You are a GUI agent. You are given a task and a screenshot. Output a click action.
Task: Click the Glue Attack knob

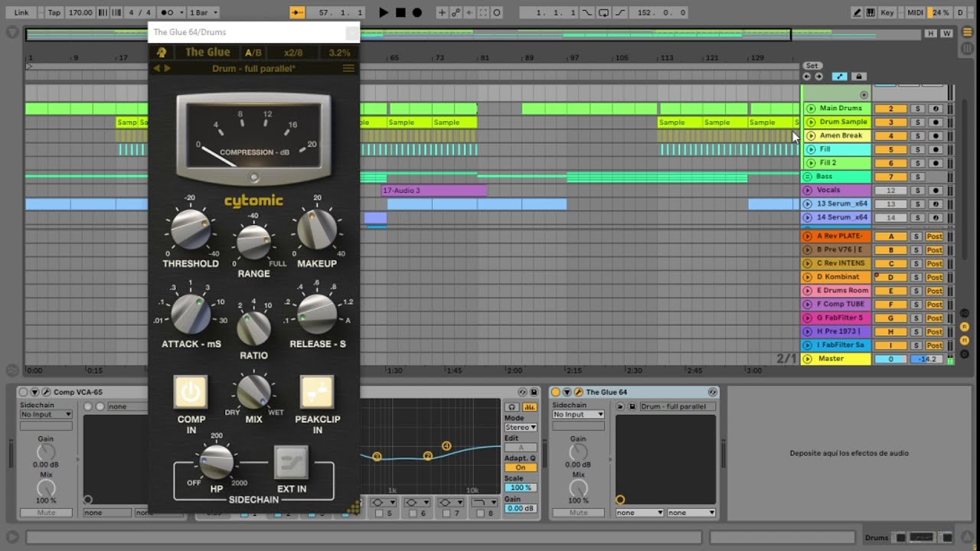point(191,314)
